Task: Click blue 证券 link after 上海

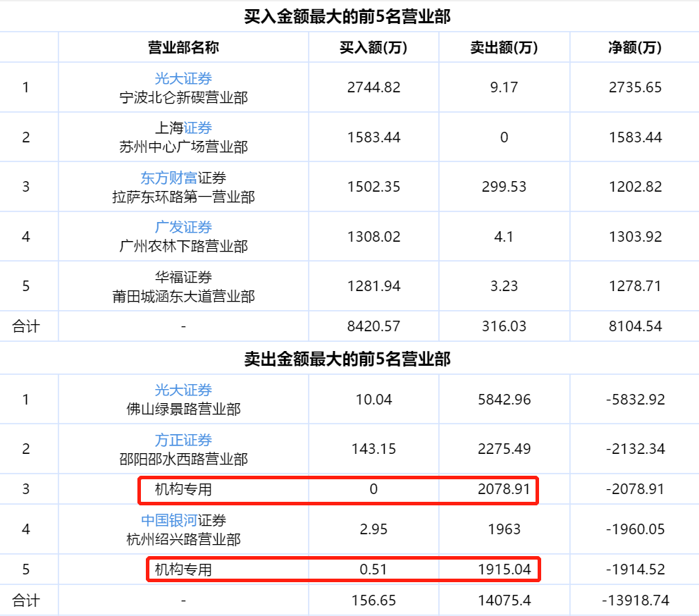Action: (x=198, y=128)
